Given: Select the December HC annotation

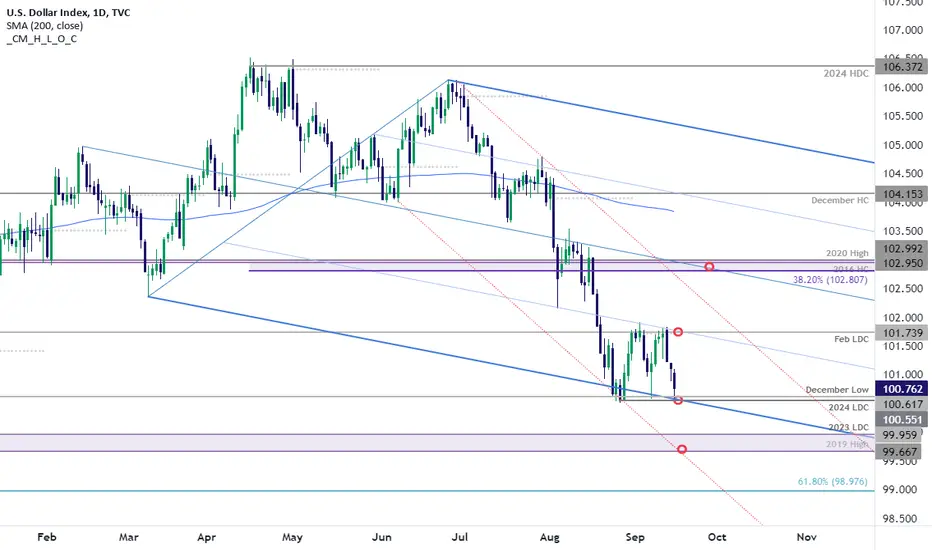Looking at the screenshot, I should (x=840, y=200).
